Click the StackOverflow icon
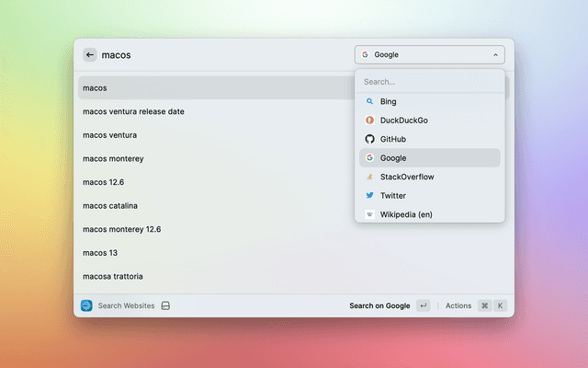 tap(369, 177)
